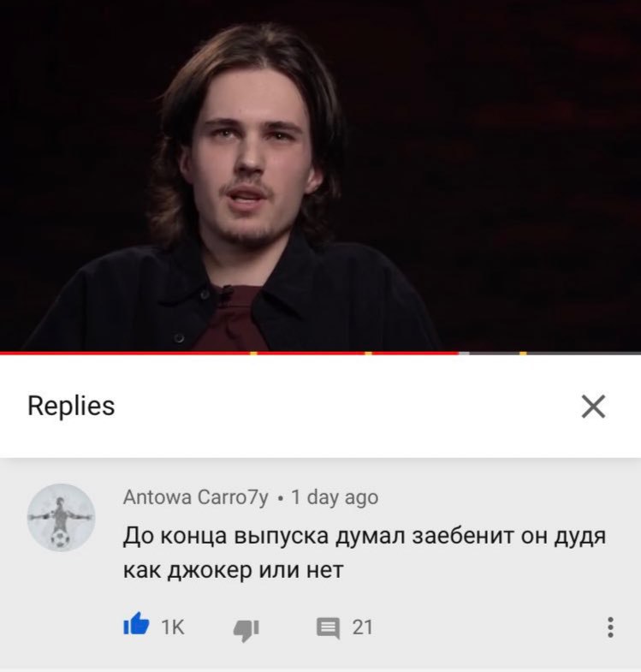Open the replies using the comment bubble icon
The image size is (641, 672).
point(329,627)
